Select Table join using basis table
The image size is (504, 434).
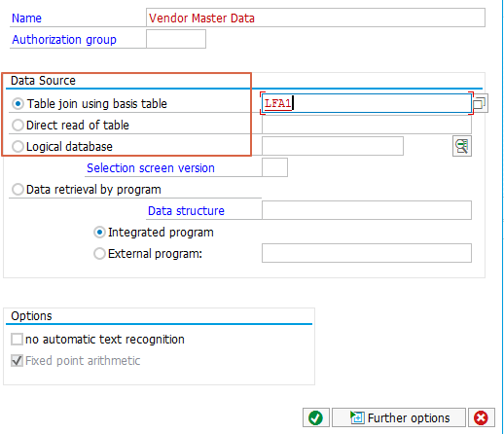pos(18,104)
